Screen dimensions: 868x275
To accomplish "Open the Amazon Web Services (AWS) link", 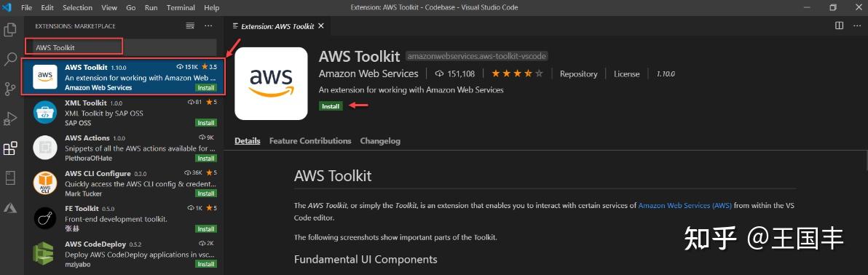I will [684, 205].
